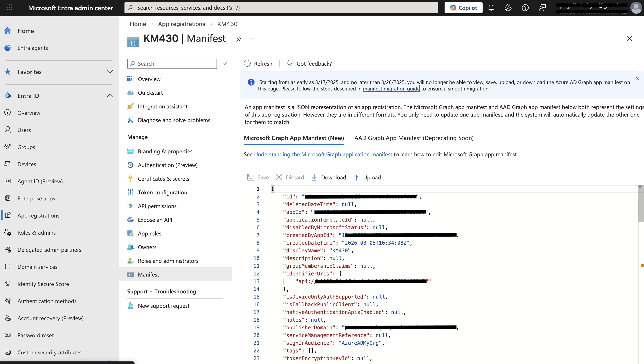This screenshot has width=644, height=364.
Task: Open more options ellipsis next to title
Action: (x=253, y=38)
